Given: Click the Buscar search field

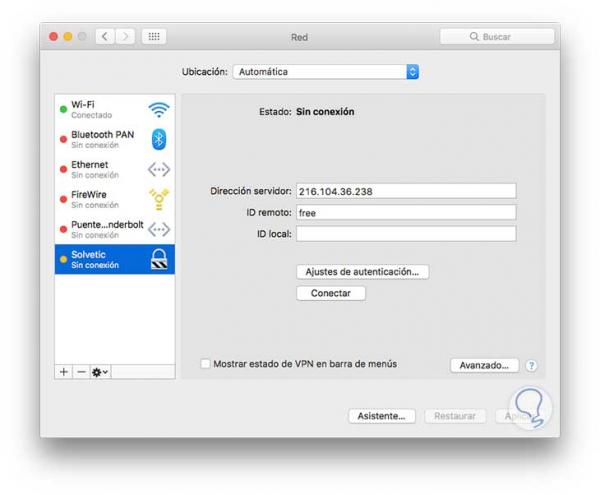Looking at the screenshot, I should (x=497, y=37).
